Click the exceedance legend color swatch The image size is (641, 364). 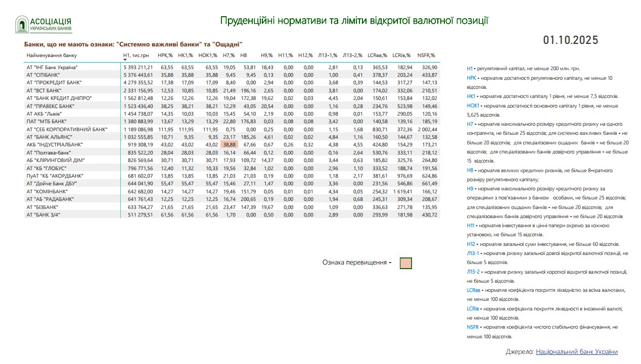(405, 263)
